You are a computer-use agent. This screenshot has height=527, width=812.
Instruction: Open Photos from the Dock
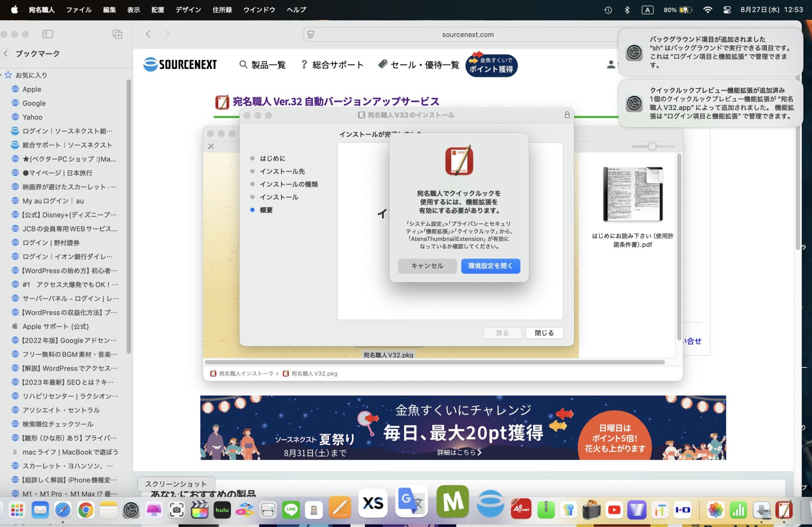point(716,510)
